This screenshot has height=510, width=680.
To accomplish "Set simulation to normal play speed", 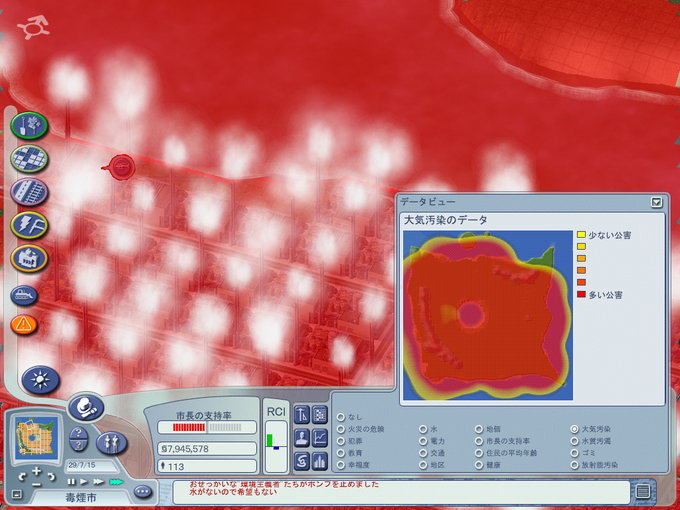I will (84, 482).
